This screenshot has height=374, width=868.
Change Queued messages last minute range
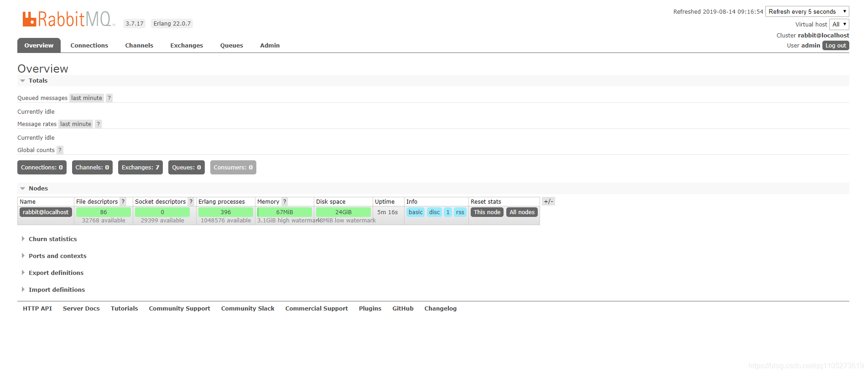pos(87,98)
